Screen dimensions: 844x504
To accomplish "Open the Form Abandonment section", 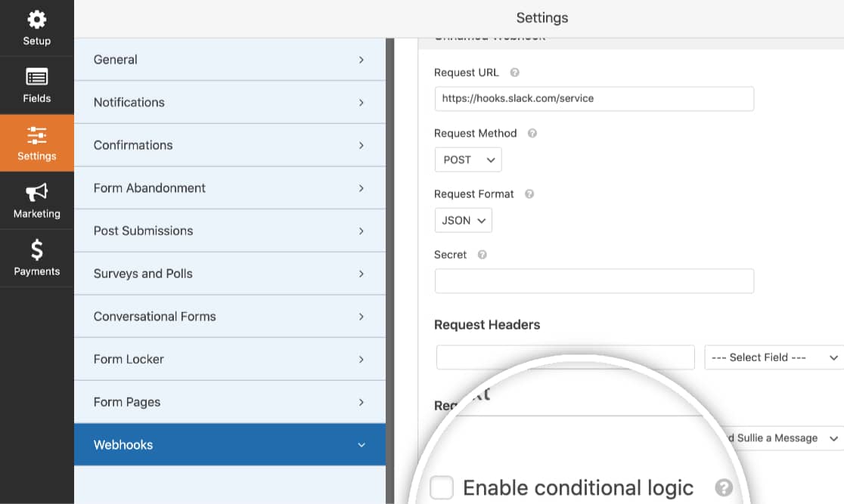I will [x=230, y=187].
